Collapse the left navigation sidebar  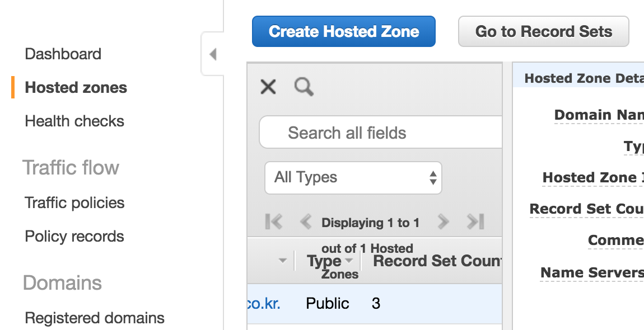click(212, 54)
